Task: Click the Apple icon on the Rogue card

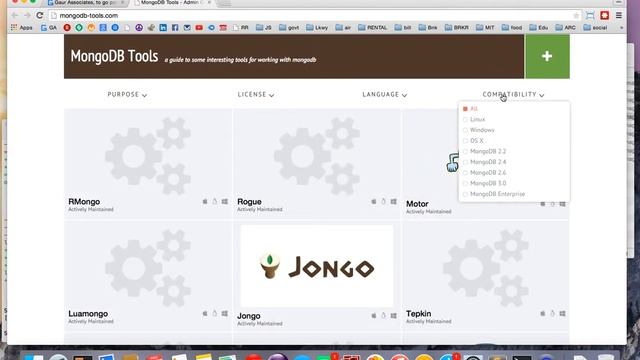Action: (373, 201)
